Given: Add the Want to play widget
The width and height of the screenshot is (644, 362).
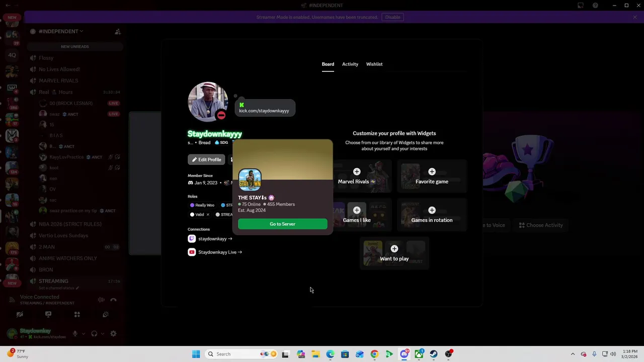Looking at the screenshot, I should [394, 249].
